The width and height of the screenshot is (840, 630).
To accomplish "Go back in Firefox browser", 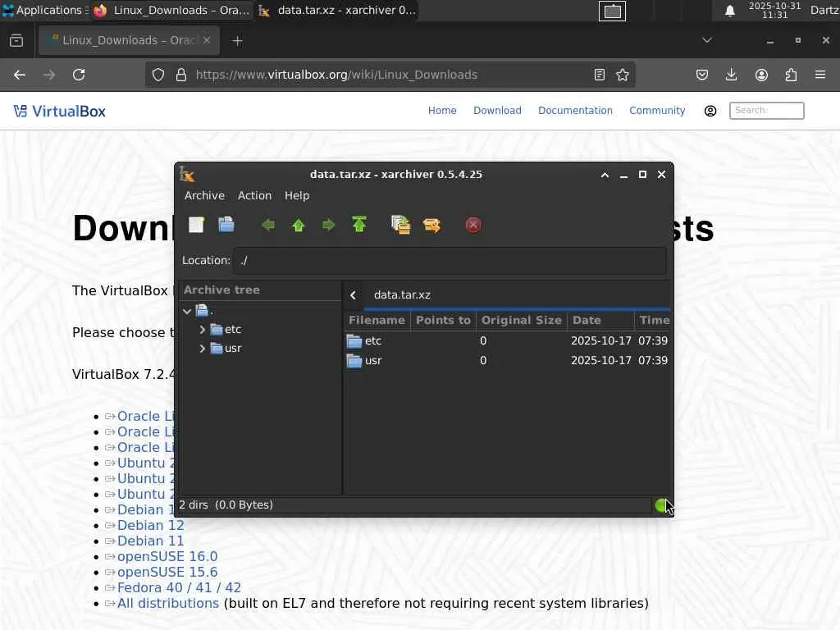I will [20, 75].
